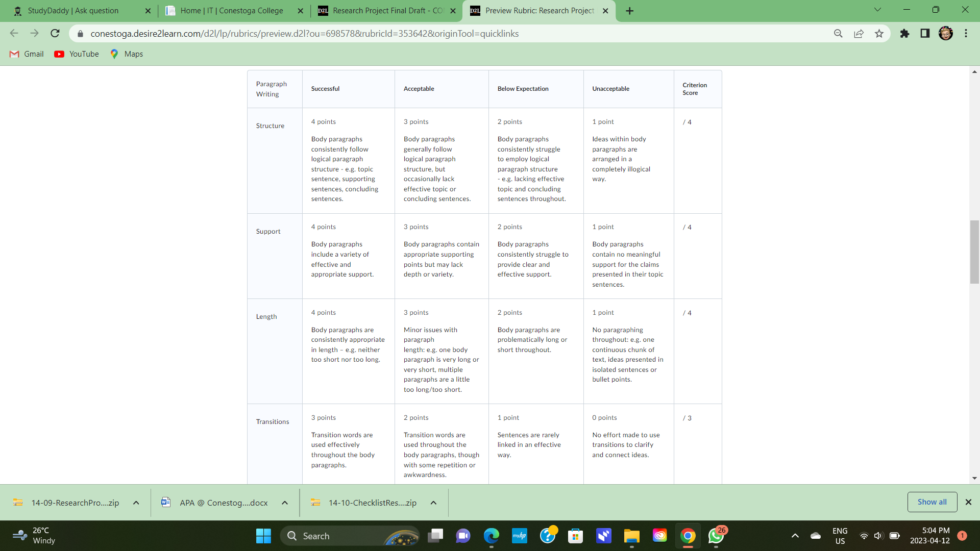Click the share page icon
Viewport: 980px width, 551px height.
[x=859, y=34]
